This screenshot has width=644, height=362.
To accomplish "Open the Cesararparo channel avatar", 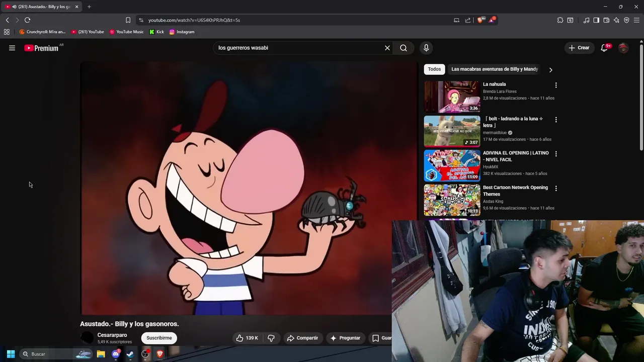I will click(x=87, y=338).
